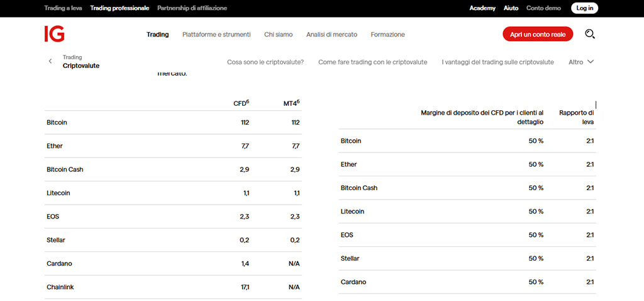
Task: Open Analisi di mercato menu
Action: coord(332,35)
